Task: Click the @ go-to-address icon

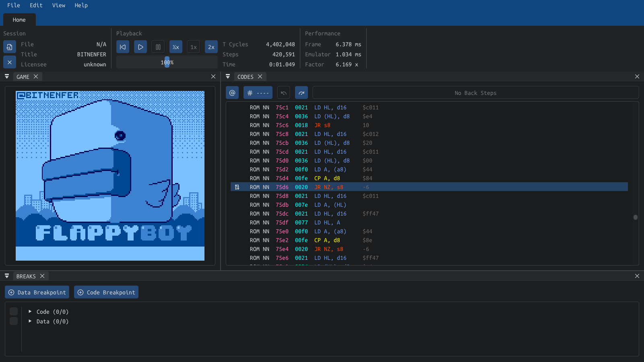Action: 232,93
